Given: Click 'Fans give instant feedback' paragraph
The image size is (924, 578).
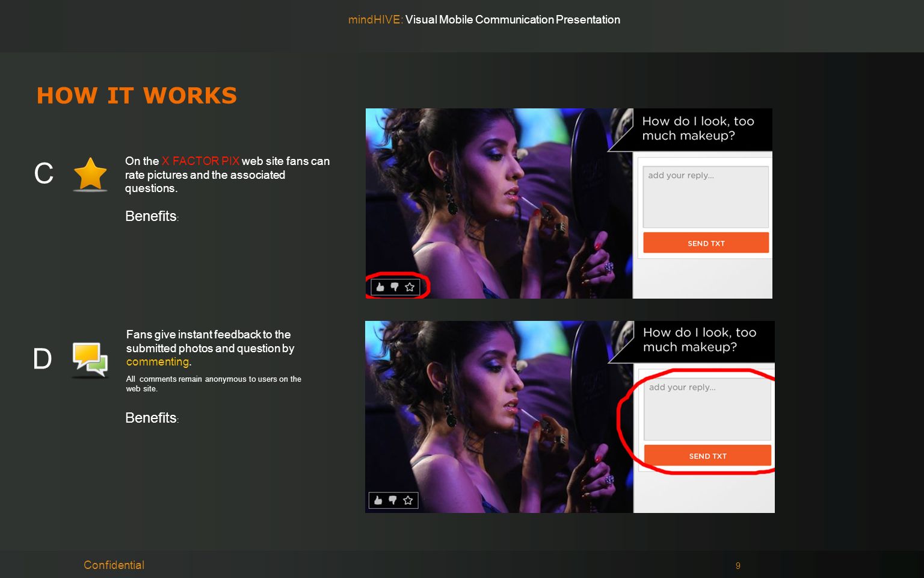Looking at the screenshot, I should (x=210, y=348).
